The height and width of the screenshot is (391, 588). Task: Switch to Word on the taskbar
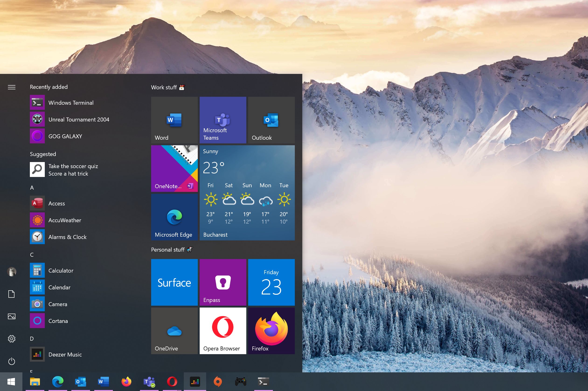(104, 381)
